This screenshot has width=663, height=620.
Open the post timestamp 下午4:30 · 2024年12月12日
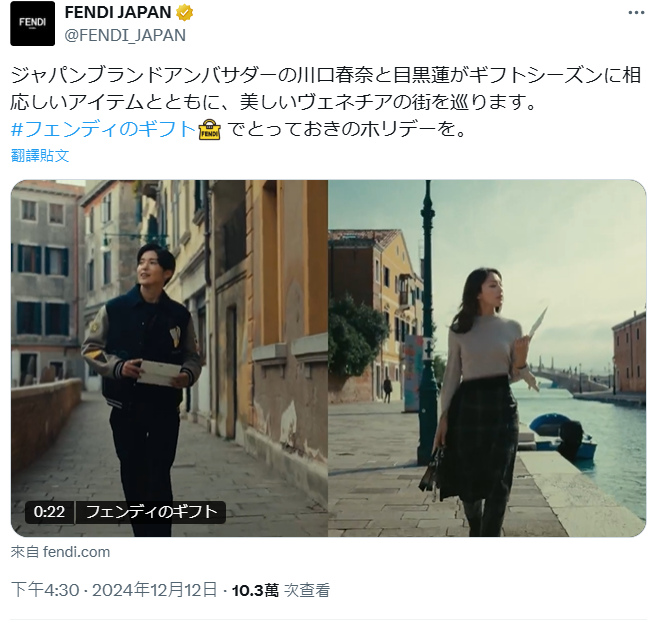tap(114, 590)
